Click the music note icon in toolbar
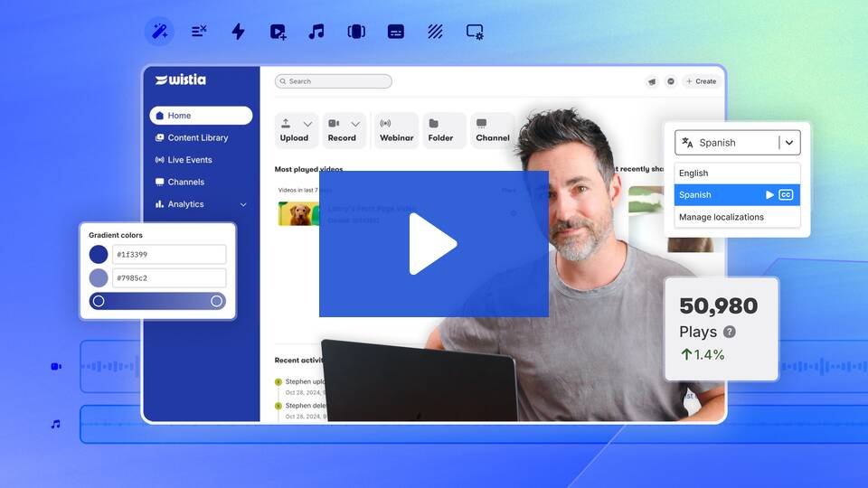868x488 pixels. click(x=316, y=32)
